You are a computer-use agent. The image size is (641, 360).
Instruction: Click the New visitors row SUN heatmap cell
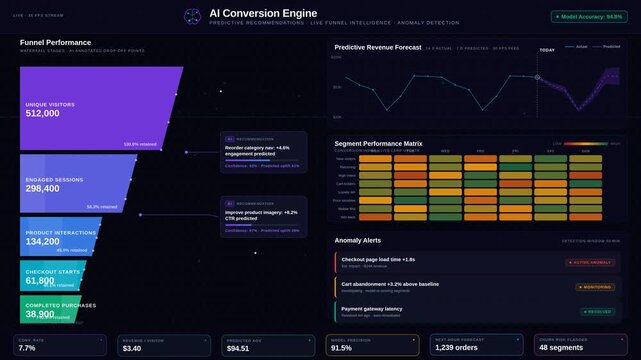[x=585, y=159]
